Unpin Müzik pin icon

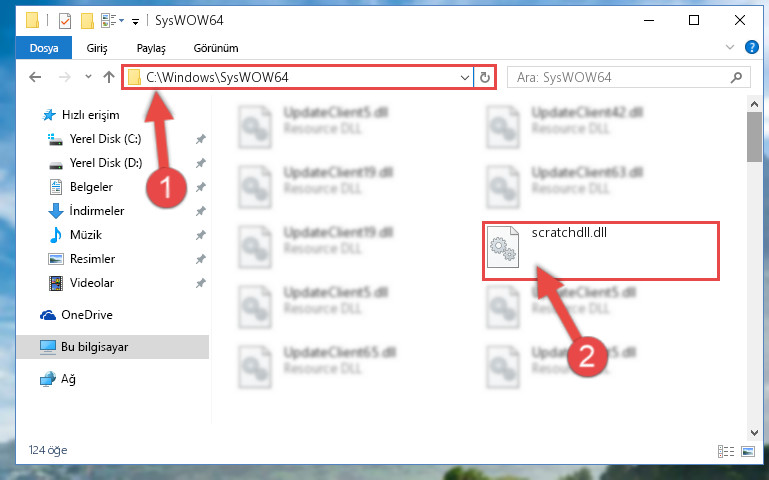click(x=200, y=235)
